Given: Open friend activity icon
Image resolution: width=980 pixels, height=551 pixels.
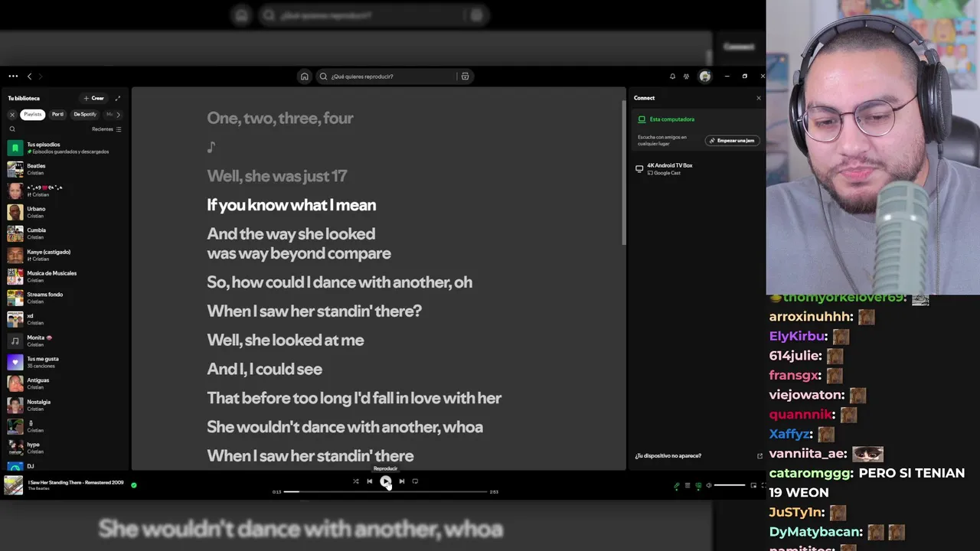Looking at the screenshot, I should click(x=686, y=77).
